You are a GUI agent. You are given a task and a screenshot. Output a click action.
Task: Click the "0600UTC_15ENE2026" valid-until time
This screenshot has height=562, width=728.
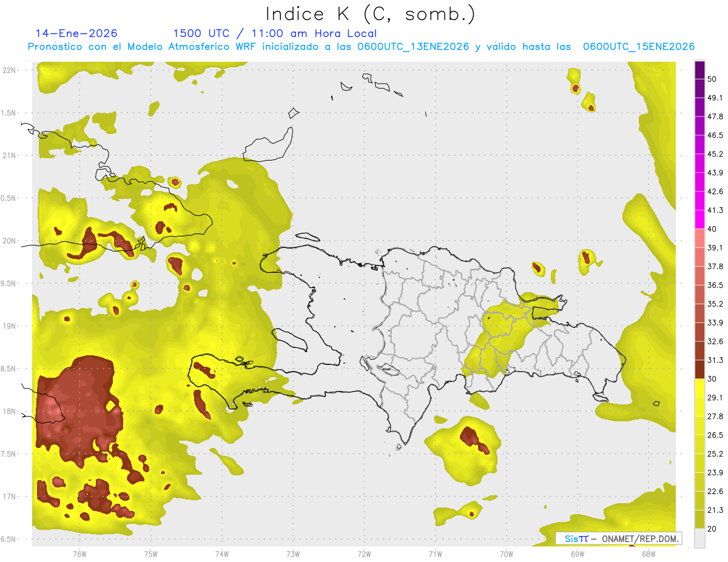(x=639, y=47)
